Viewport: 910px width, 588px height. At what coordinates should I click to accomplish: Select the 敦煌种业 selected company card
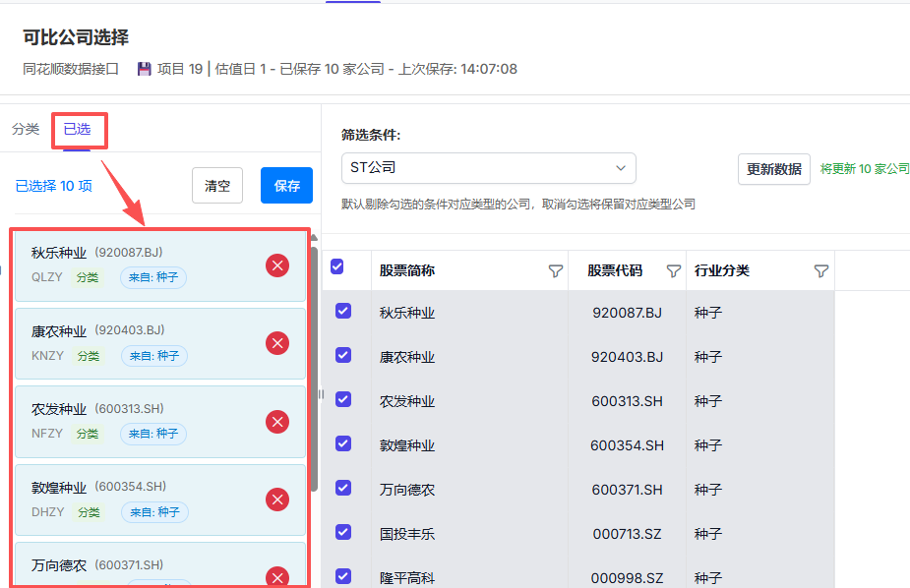160,500
